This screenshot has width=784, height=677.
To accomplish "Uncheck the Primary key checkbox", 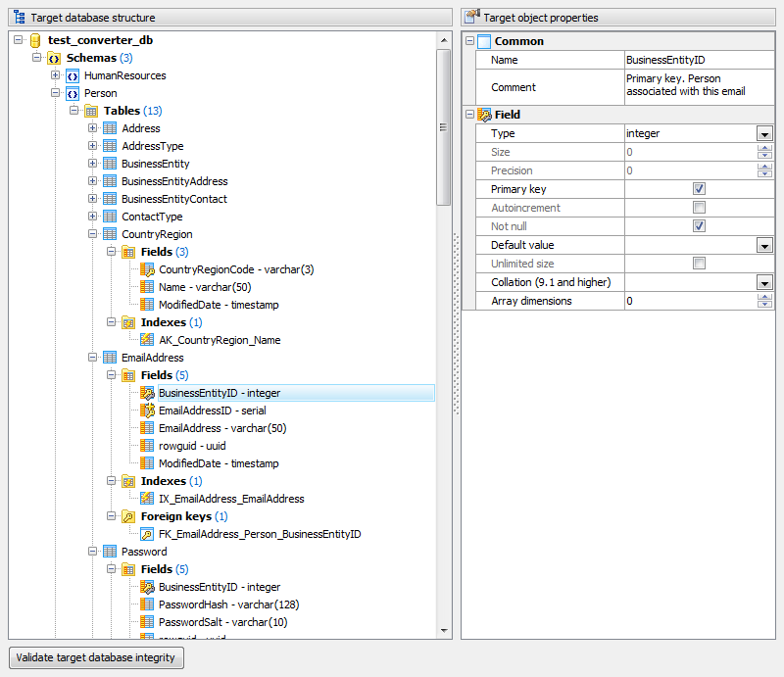I will (x=699, y=188).
